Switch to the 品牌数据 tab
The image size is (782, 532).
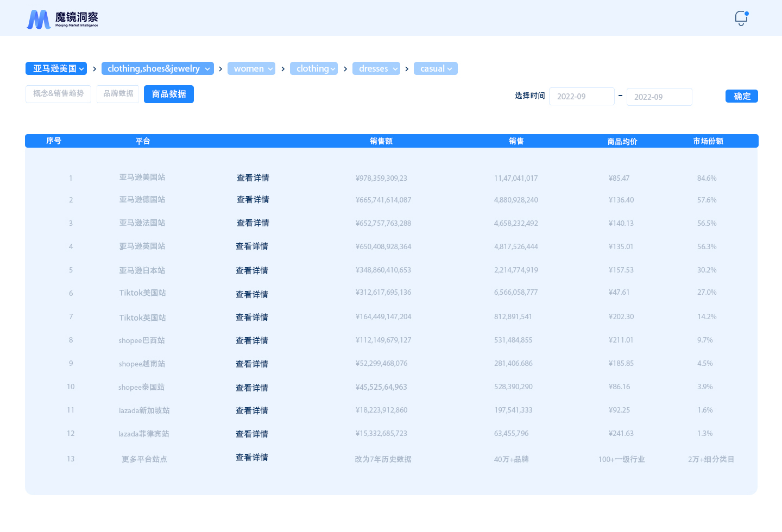[118, 94]
